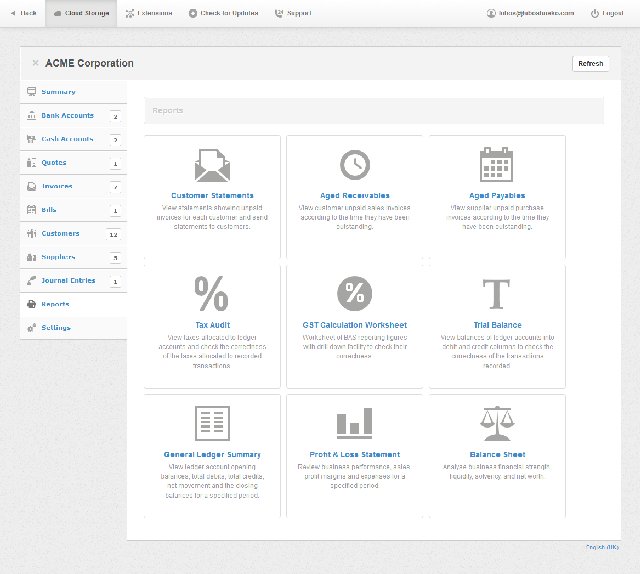Click the General Ledger Summary document icon
This screenshot has height=574, width=640.
[x=212, y=423]
